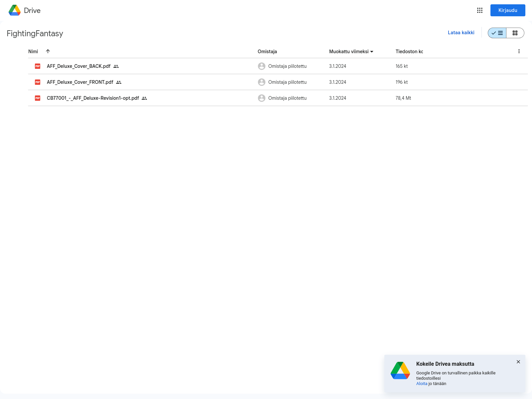The width and height of the screenshot is (532, 399).
Task: Click shared icon beside CB77001 Revision1-opt.pdf
Action: point(144,98)
